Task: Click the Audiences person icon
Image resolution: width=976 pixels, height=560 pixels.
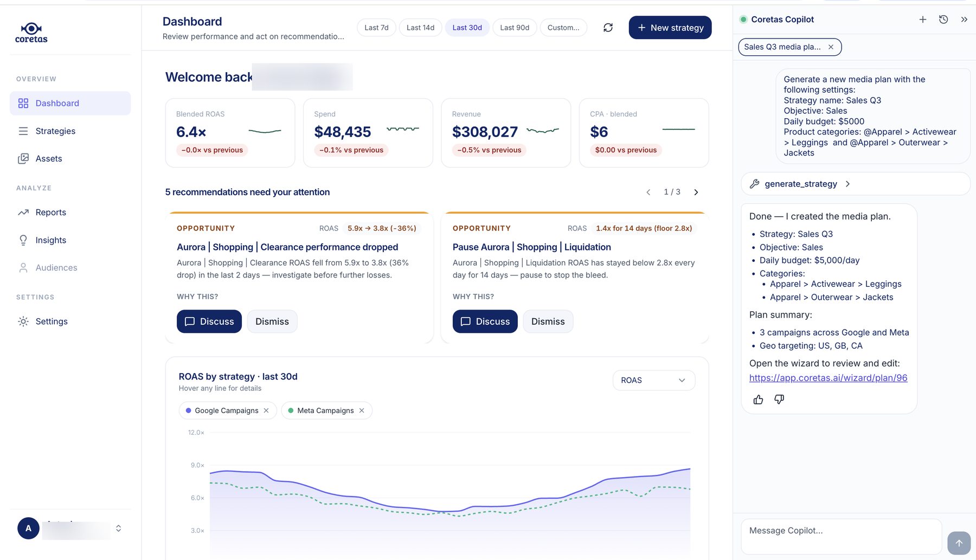Action: 23,268
